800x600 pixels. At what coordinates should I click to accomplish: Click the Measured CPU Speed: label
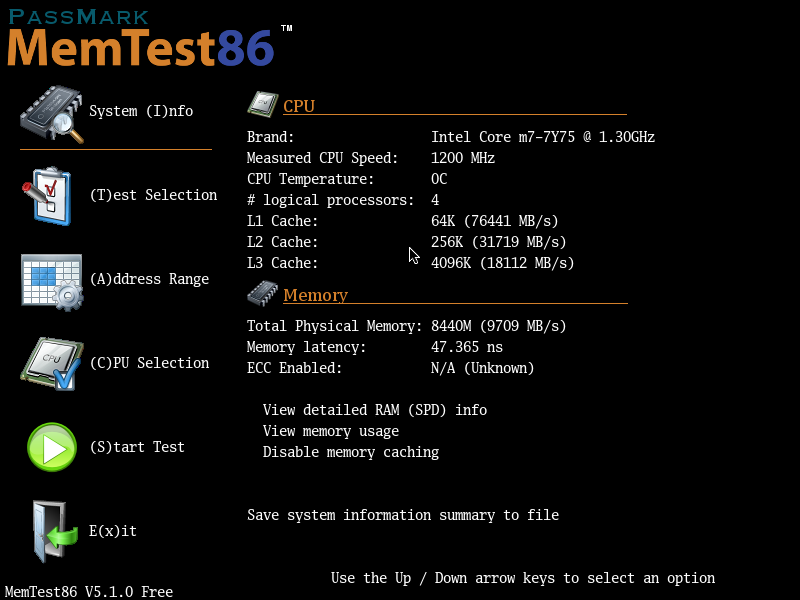322,158
